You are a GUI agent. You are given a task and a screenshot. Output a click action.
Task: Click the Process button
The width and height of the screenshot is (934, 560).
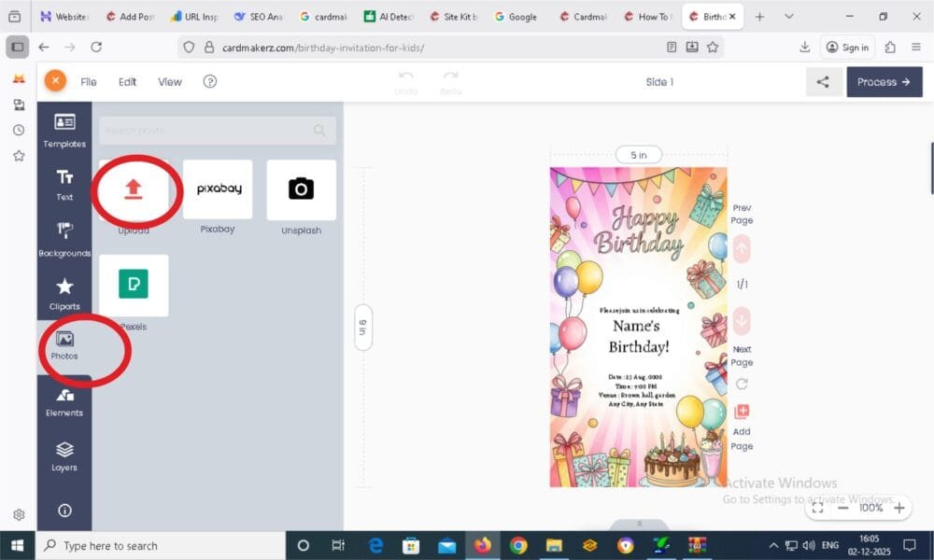[x=883, y=81]
